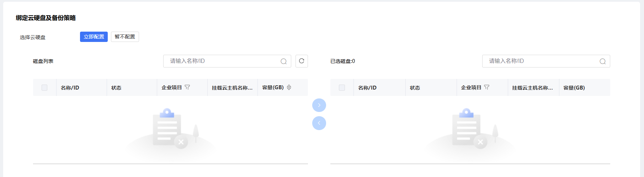644x177 pixels.
Task: Click the disk list 请输入名称/ID search field
Action: pyautogui.click(x=227, y=61)
